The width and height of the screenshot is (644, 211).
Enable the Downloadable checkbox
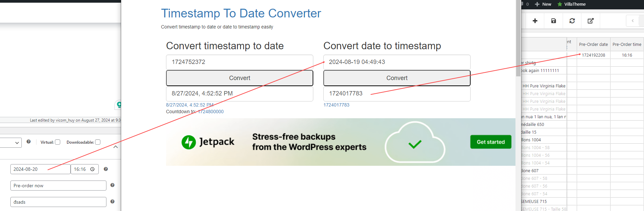(x=98, y=142)
